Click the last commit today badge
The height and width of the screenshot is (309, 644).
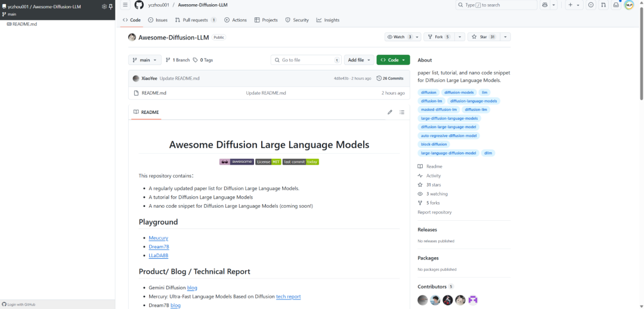tap(301, 162)
